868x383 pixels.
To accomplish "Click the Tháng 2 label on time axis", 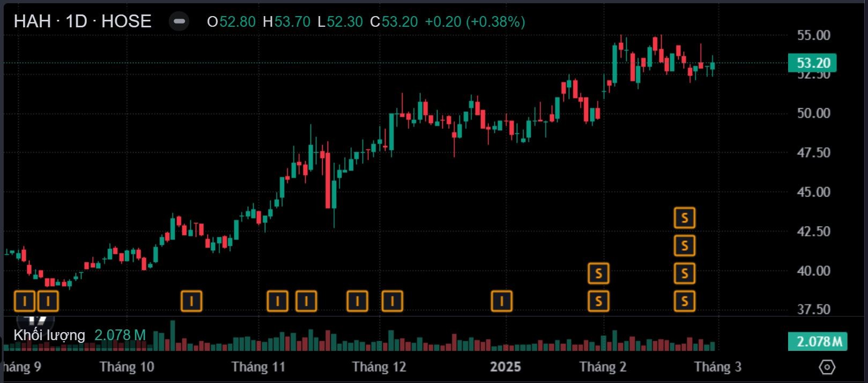I will pos(603,367).
